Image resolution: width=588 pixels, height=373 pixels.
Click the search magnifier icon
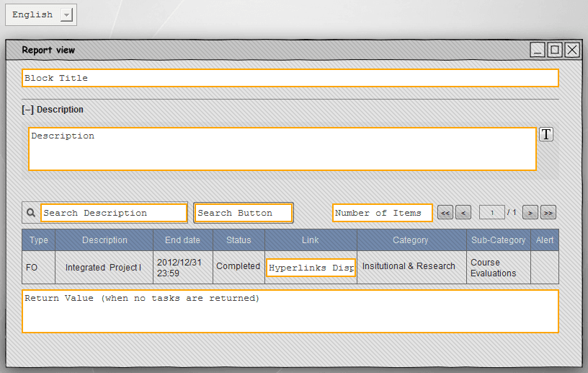coord(31,213)
